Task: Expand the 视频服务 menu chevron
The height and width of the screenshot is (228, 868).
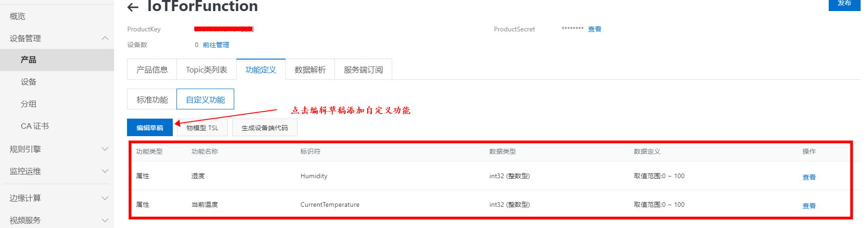Action: (x=105, y=220)
